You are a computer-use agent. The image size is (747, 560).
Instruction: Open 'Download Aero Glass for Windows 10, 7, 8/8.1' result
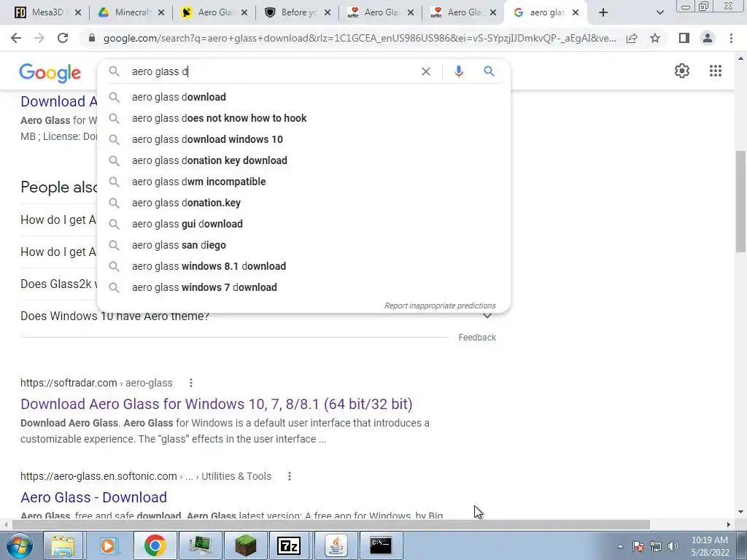coord(216,404)
